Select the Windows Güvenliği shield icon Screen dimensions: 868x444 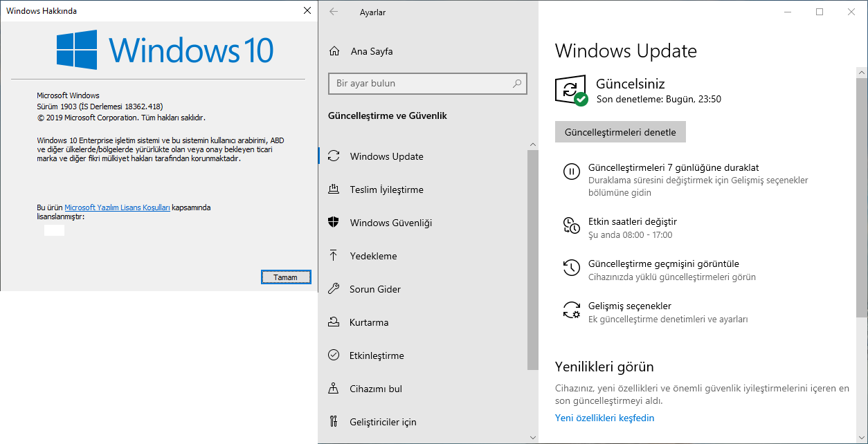(x=334, y=223)
